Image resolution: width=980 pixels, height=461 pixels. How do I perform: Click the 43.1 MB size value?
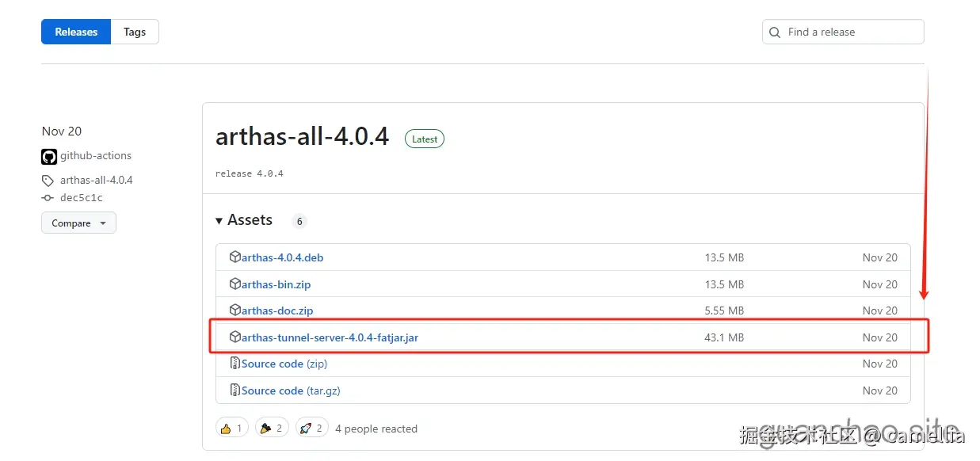coord(724,337)
